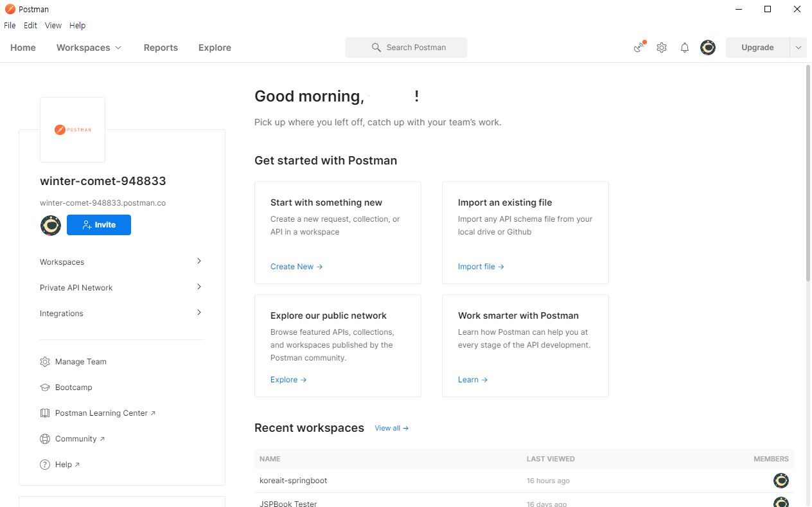Expand Integrations chevron

pos(199,312)
